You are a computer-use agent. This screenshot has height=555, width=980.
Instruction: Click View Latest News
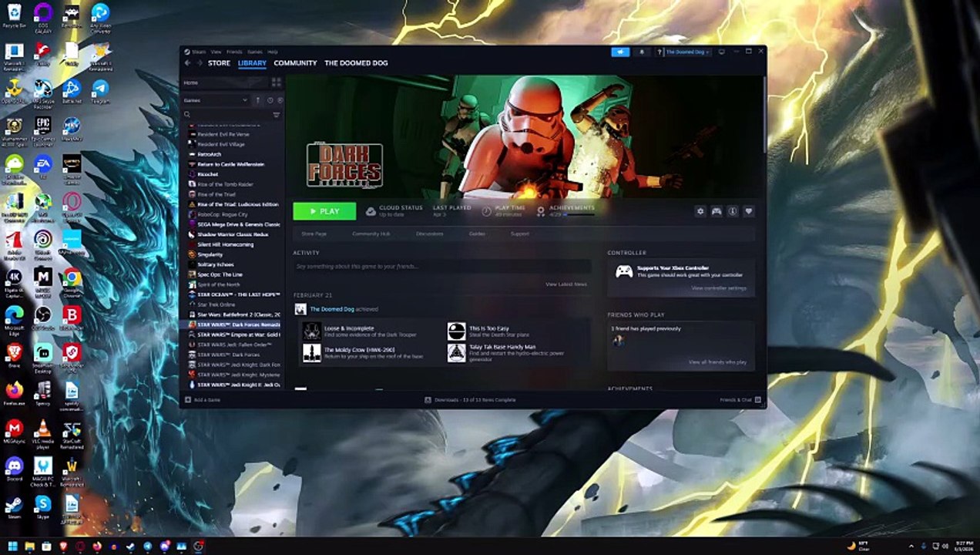(x=566, y=284)
